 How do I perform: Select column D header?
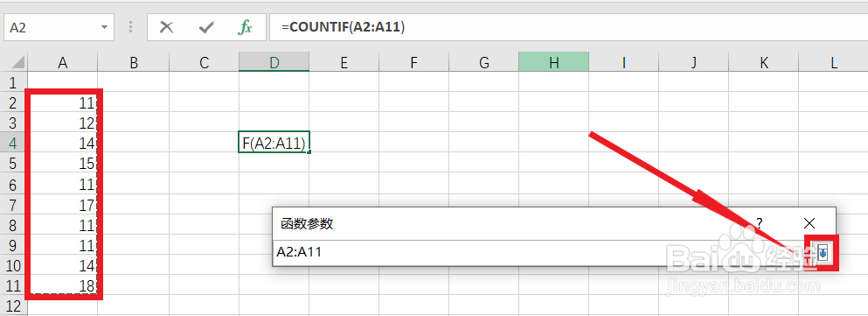click(x=274, y=63)
